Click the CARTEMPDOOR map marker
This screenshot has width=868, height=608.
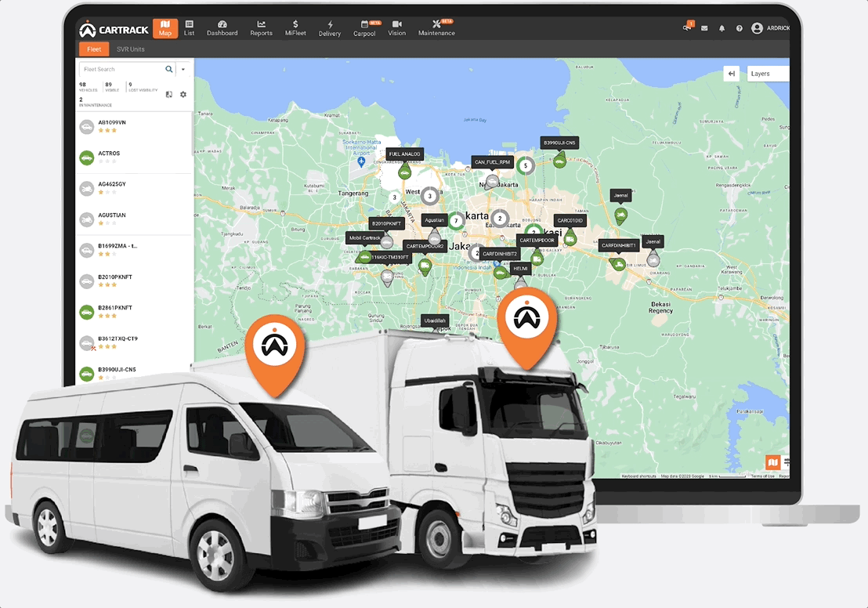point(537,257)
